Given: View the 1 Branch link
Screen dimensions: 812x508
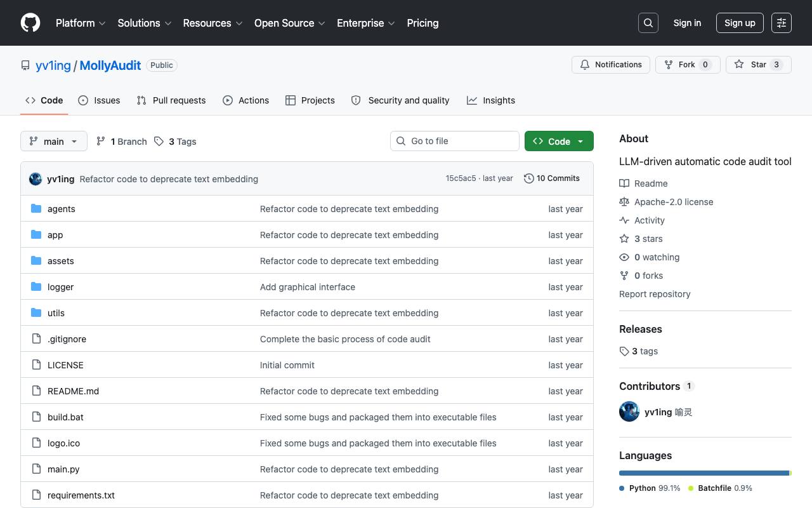Looking at the screenshot, I should tap(121, 142).
